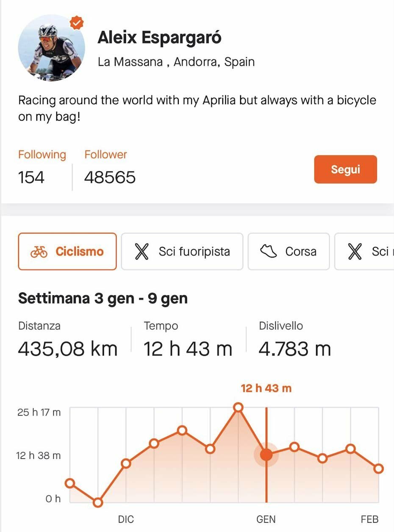Switch to the Sci fuoripista tab

[x=182, y=252]
